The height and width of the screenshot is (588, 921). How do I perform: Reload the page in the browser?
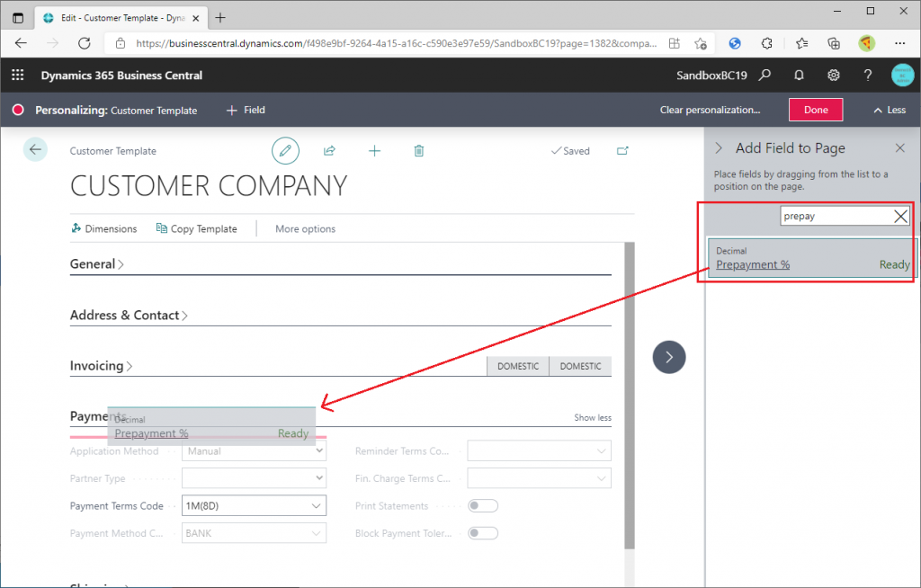85,43
